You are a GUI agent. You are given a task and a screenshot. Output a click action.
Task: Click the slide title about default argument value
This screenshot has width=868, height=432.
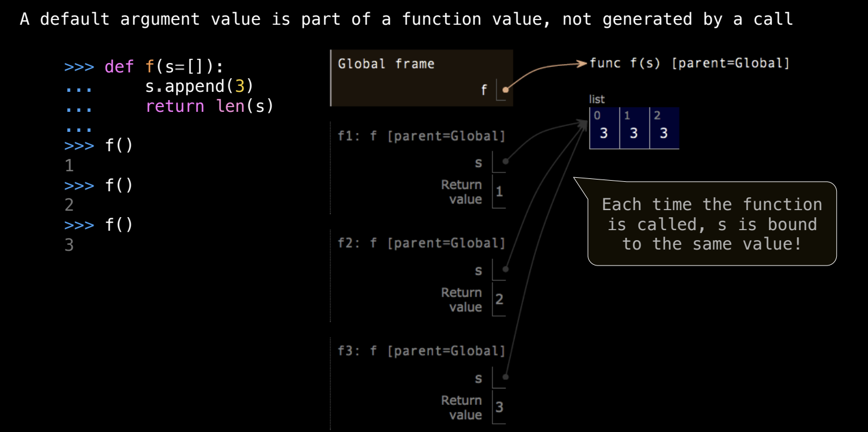point(406,19)
